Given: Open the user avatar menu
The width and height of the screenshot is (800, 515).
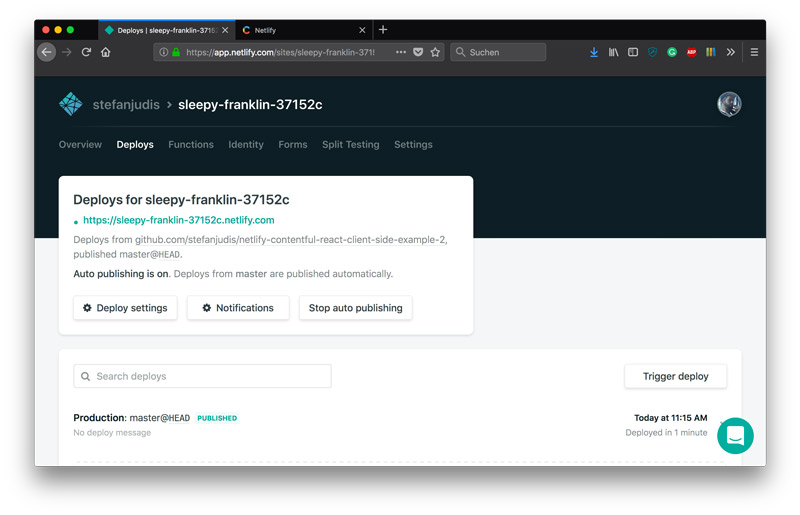Looking at the screenshot, I should point(729,104).
